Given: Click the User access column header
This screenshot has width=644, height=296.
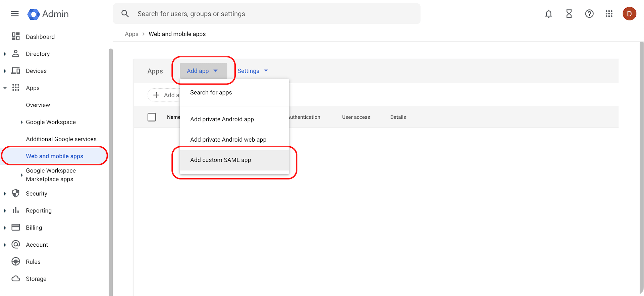Looking at the screenshot, I should pyautogui.click(x=356, y=117).
